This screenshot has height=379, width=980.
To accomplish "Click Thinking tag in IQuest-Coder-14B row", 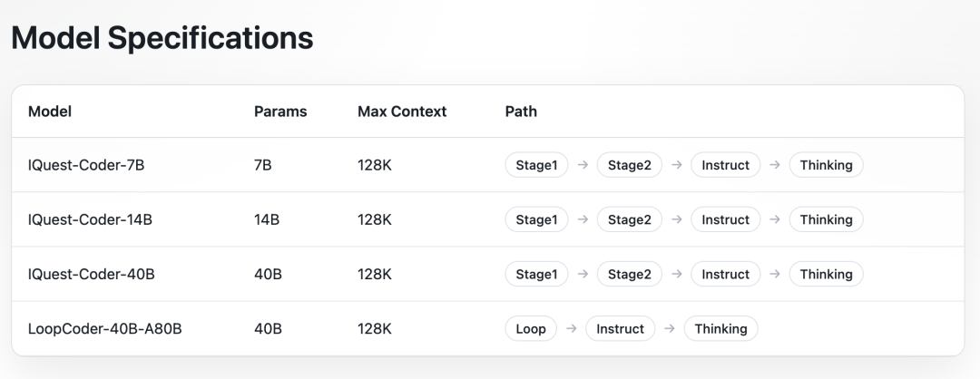I will click(x=826, y=219).
